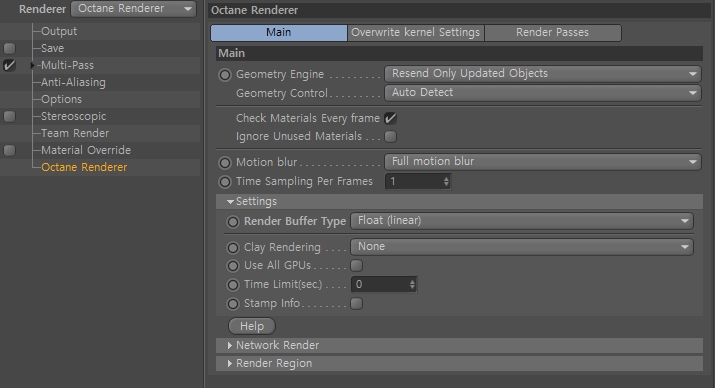
Task: Click the Use All GPUs animation dot
Action: [x=233, y=266]
